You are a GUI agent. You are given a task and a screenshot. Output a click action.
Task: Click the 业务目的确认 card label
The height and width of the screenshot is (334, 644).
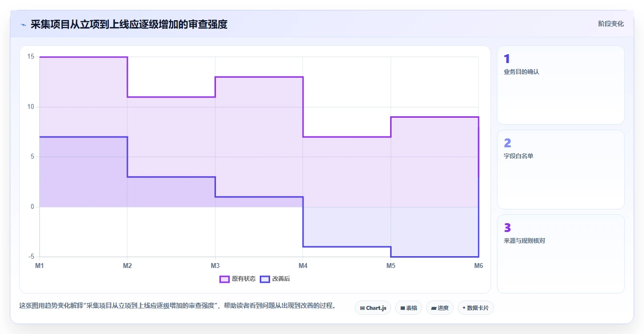[521, 72]
